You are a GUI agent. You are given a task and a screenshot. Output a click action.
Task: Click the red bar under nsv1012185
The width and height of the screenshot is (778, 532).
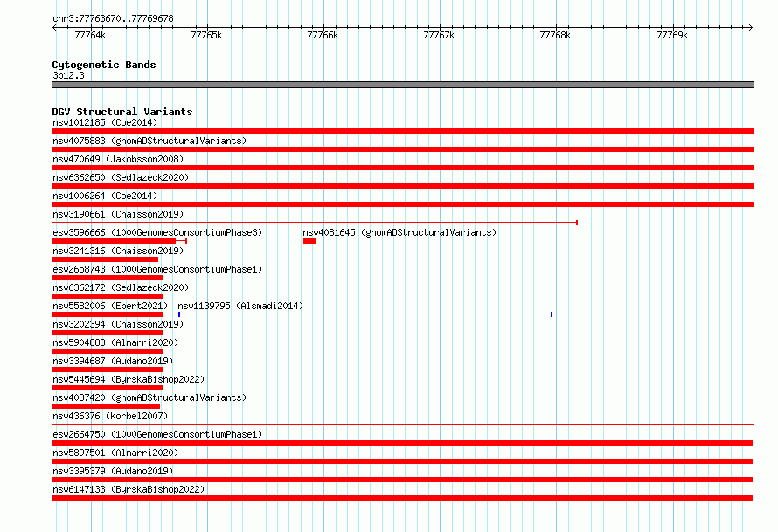[x=402, y=131]
